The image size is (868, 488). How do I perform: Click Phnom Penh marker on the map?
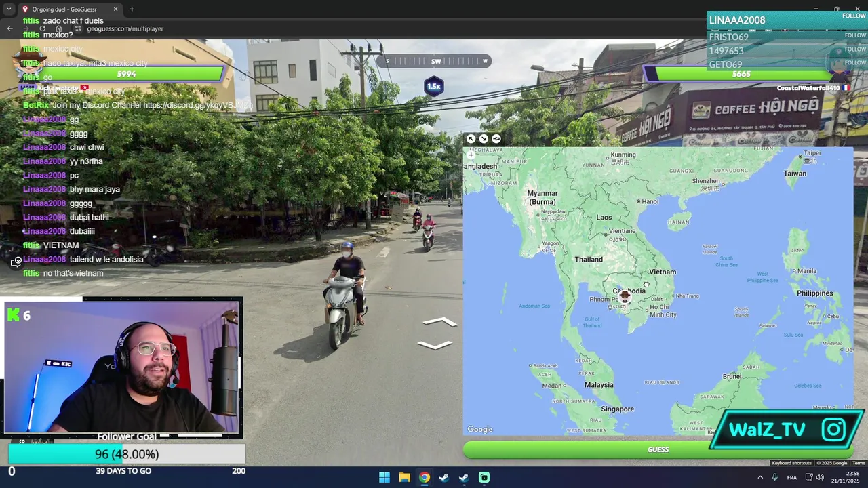coord(625,297)
